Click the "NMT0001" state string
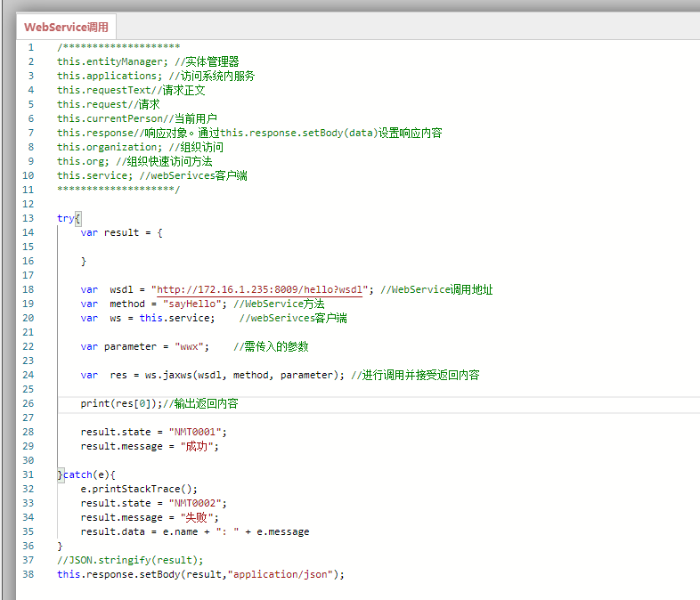 [195, 432]
